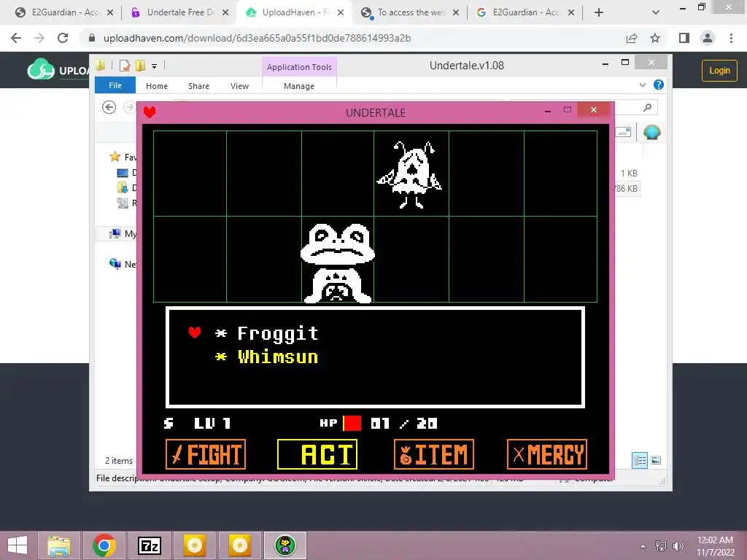
Task: Open the volume speaker tray icon
Action: pos(678,546)
